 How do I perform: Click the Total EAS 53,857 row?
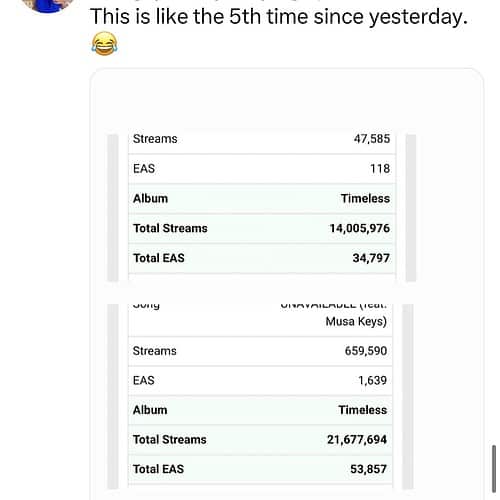[x=260, y=469]
